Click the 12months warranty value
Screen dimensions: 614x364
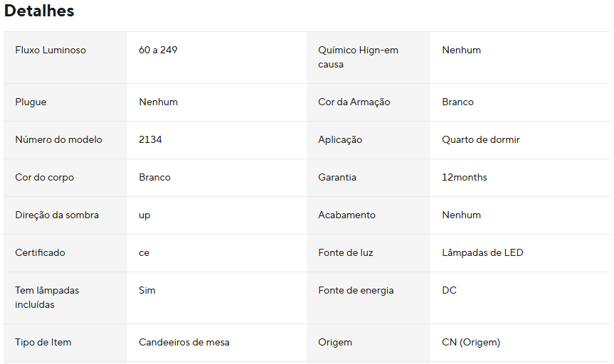pyautogui.click(x=464, y=177)
